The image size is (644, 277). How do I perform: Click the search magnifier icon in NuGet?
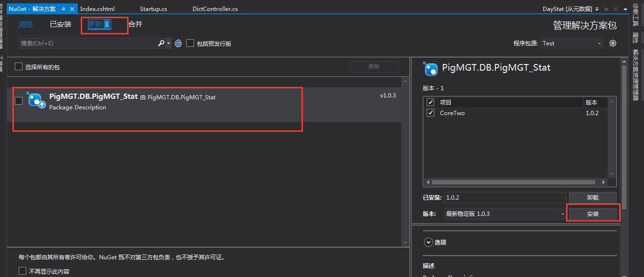161,43
